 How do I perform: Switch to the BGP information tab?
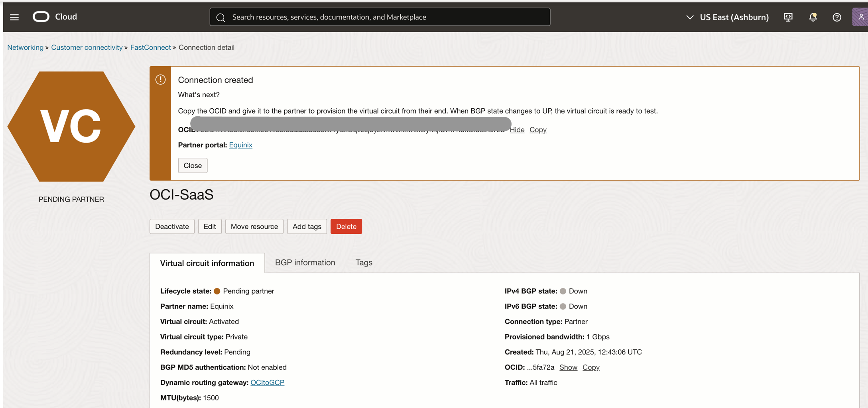pyautogui.click(x=305, y=262)
